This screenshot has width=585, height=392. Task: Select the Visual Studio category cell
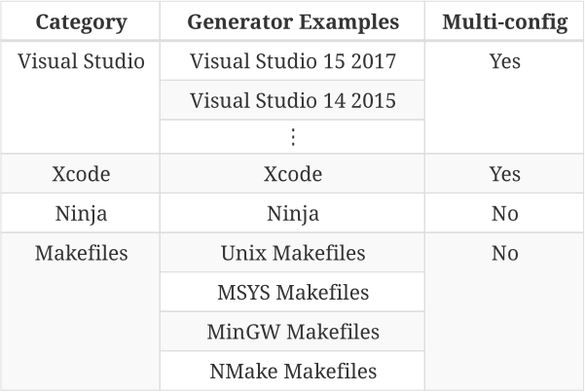pyautogui.click(x=83, y=61)
